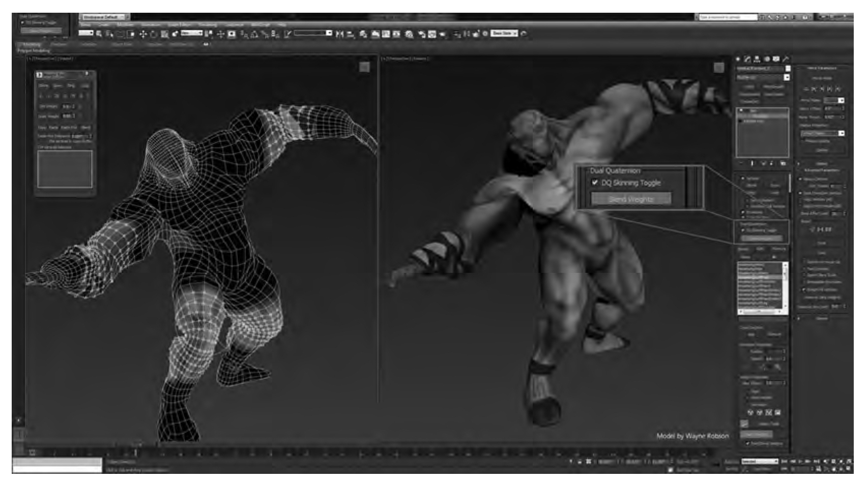Screen dimensions: 868x481
Task: Open the Motion tab of command panel
Action: coord(767,59)
